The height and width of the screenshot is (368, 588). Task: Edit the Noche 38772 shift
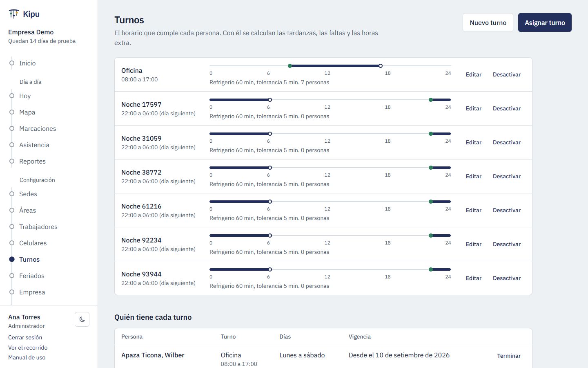click(474, 176)
